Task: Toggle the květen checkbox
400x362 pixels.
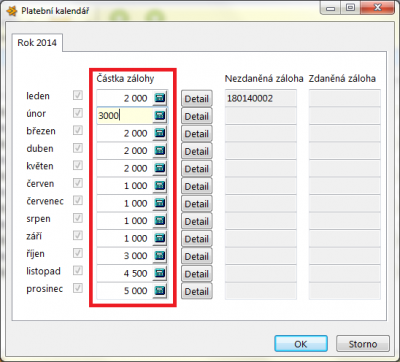Action: coord(78,165)
